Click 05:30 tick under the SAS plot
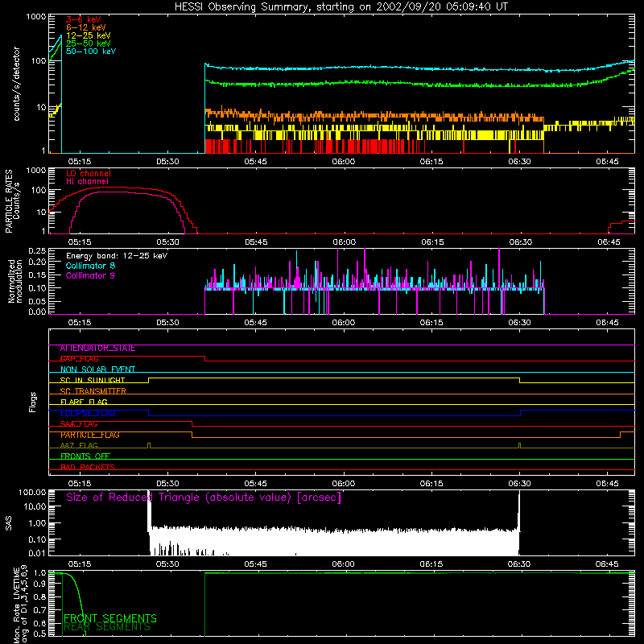 [x=167, y=564]
